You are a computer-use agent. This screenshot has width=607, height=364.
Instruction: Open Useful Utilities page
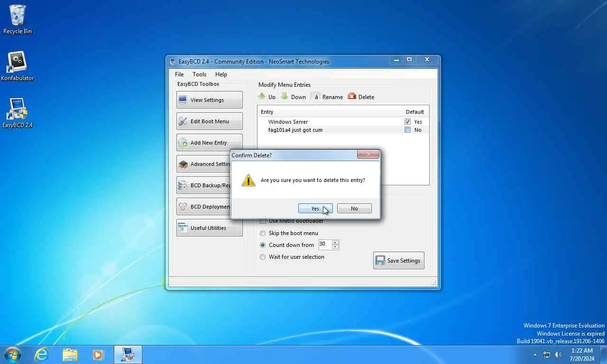(x=209, y=228)
